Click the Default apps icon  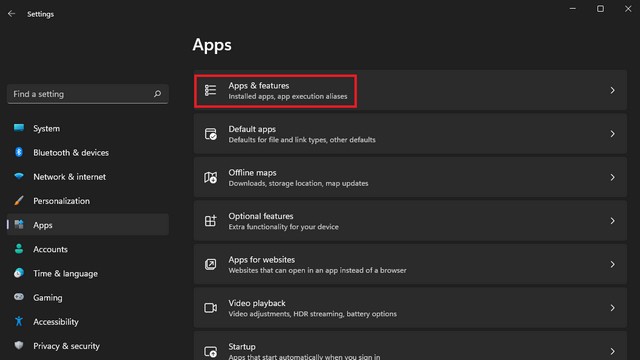211,134
